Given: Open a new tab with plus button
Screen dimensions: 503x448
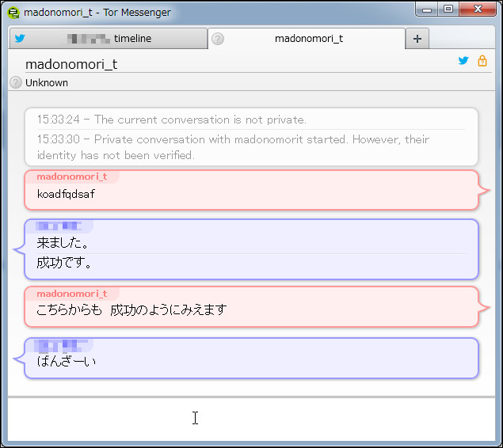Looking at the screenshot, I should pyautogui.click(x=417, y=39).
